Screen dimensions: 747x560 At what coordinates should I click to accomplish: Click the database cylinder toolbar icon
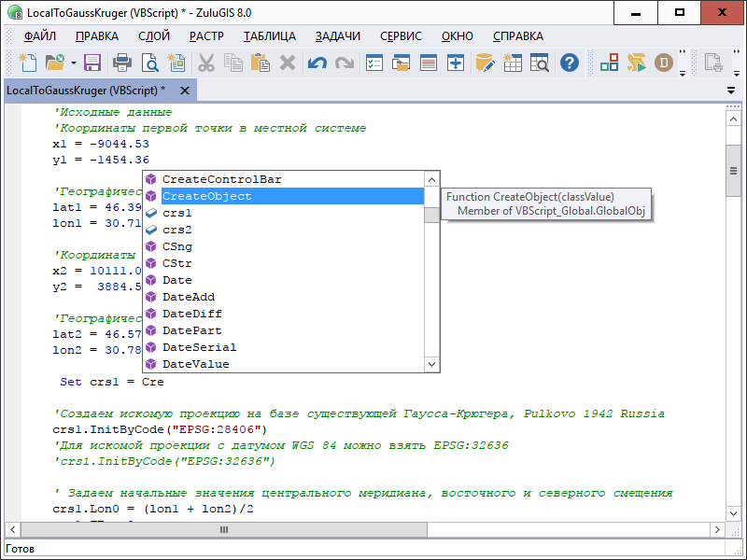(484, 63)
